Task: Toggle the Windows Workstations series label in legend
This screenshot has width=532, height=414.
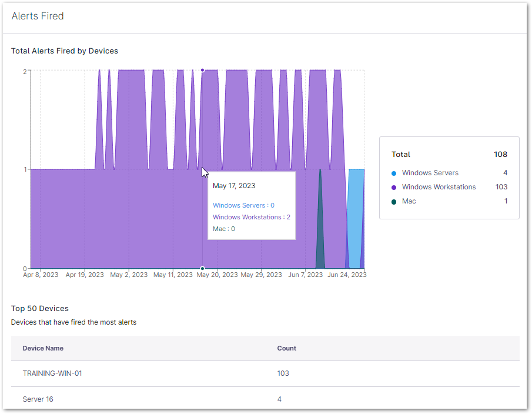Action: [439, 187]
